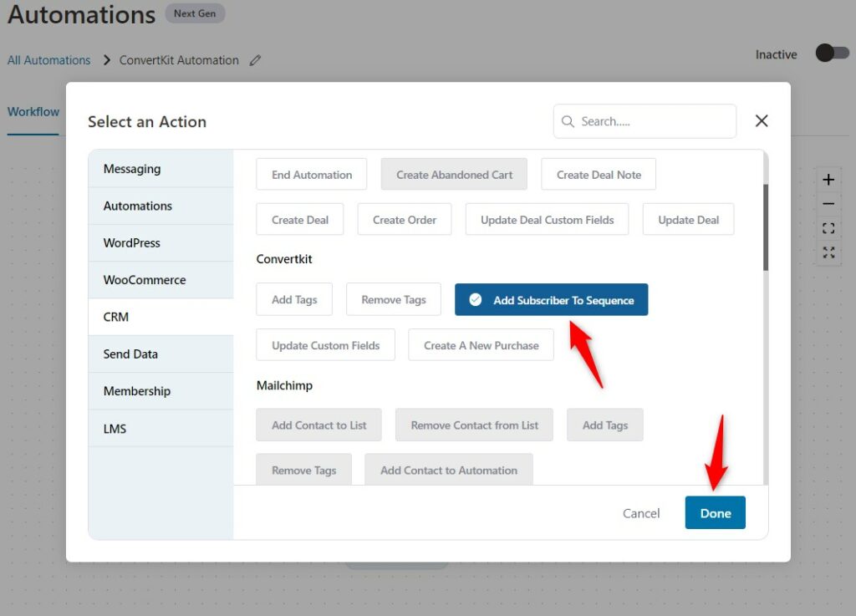The height and width of the screenshot is (616, 856).
Task: Select Create Abandoned Cart action
Action: [x=454, y=175]
